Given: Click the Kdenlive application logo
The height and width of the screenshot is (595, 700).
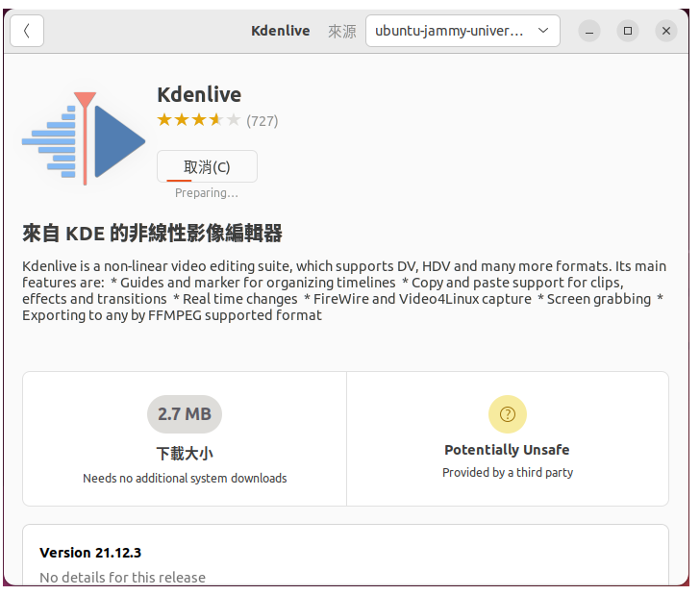Looking at the screenshot, I should (x=84, y=138).
